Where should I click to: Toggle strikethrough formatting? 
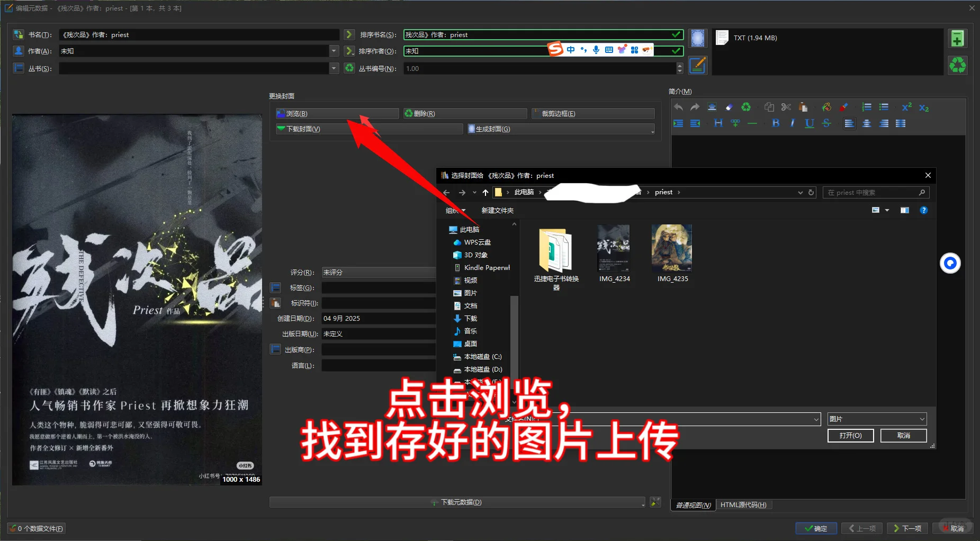pos(826,123)
